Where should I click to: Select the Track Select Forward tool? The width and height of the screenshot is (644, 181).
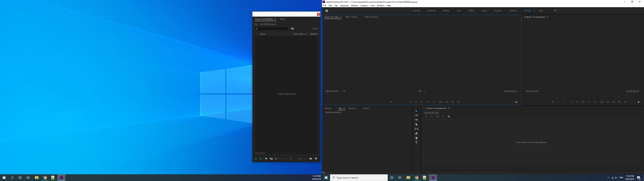pyautogui.click(x=416, y=115)
